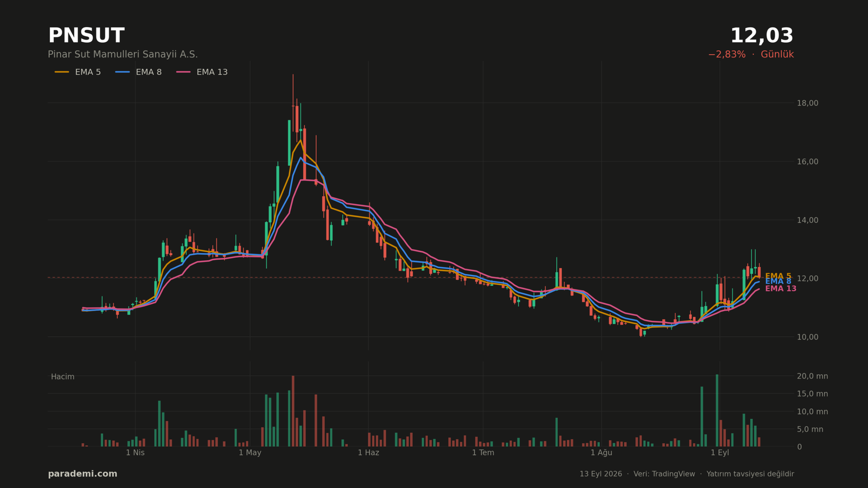The image size is (868, 488).
Task: Click the 1 Eyl date axis label
Action: 720,453
